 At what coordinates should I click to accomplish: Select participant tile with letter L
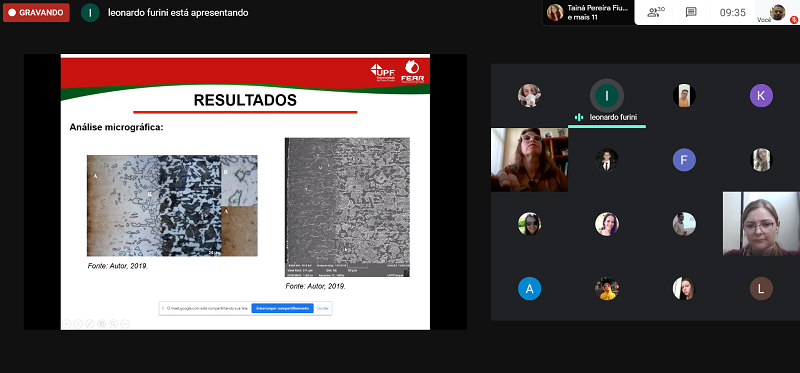[x=761, y=288]
